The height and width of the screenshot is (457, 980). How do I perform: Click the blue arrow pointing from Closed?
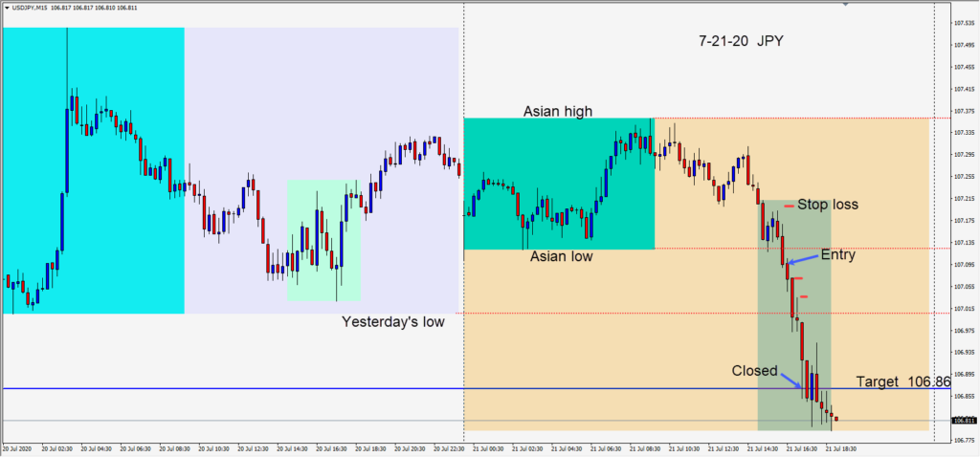tap(790, 381)
